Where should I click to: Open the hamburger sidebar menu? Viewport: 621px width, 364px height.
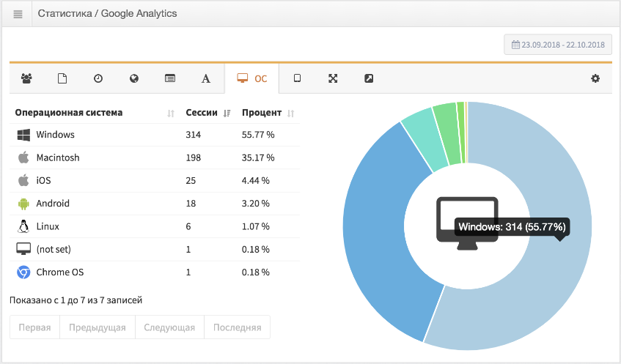(x=18, y=14)
